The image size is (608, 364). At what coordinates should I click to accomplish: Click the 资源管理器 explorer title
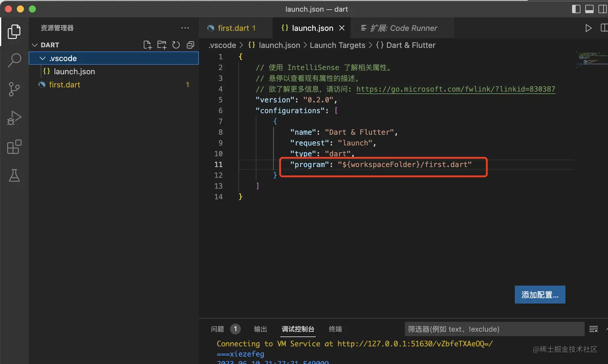[x=57, y=28]
